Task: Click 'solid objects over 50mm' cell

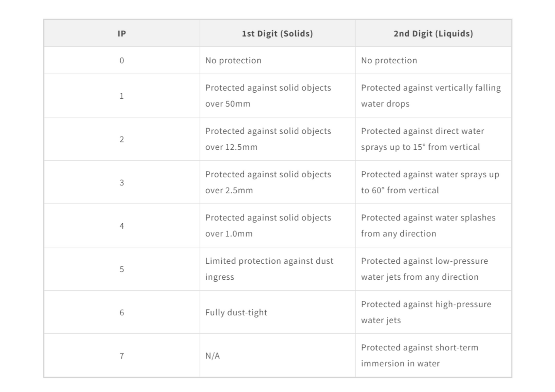Action: (268, 96)
